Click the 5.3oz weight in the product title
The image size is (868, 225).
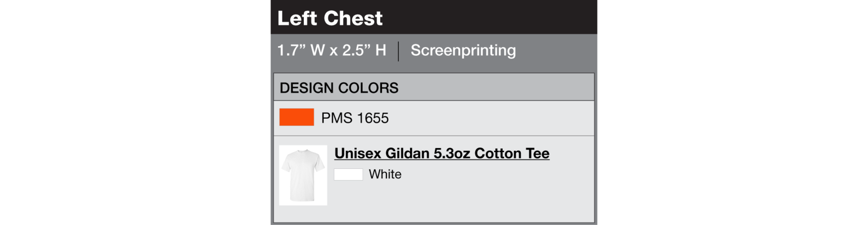pyautogui.click(x=452, y=153)
